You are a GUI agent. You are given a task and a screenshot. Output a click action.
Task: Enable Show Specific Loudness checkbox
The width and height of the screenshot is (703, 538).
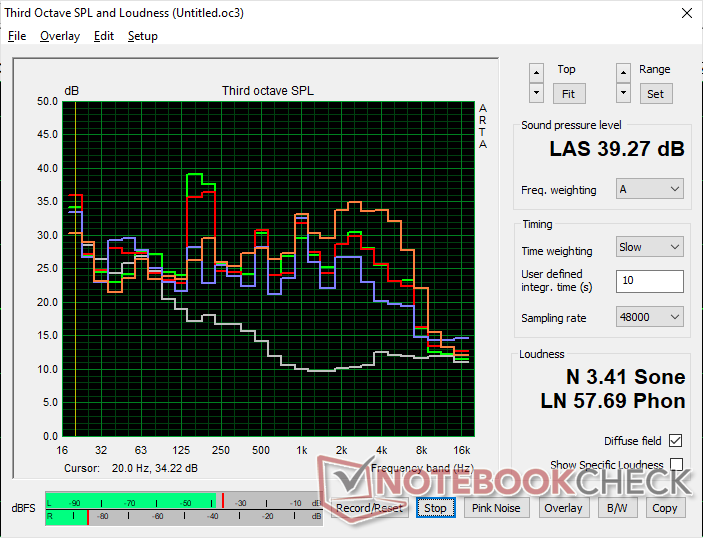(676, 465)
